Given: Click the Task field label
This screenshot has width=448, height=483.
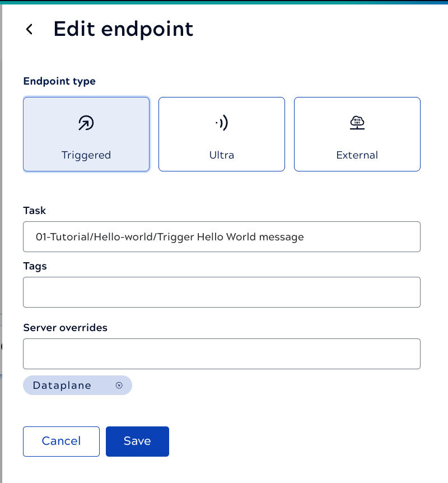Looking at the screenshot, I should [35, 211].
